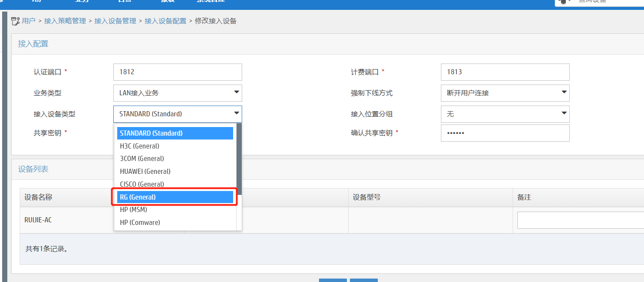Viewport: 644px width, 282px height.
Task: Click the 接入设备类型 field label
Action: [54, 114]
